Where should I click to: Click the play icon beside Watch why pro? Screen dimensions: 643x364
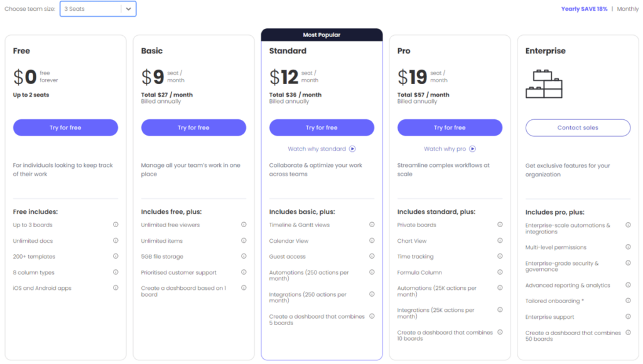[472, 149]
